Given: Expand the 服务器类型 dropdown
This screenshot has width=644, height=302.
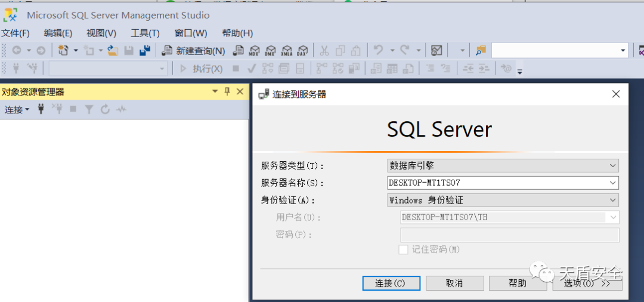Looking at the screenshot, I should coord(612,165).
